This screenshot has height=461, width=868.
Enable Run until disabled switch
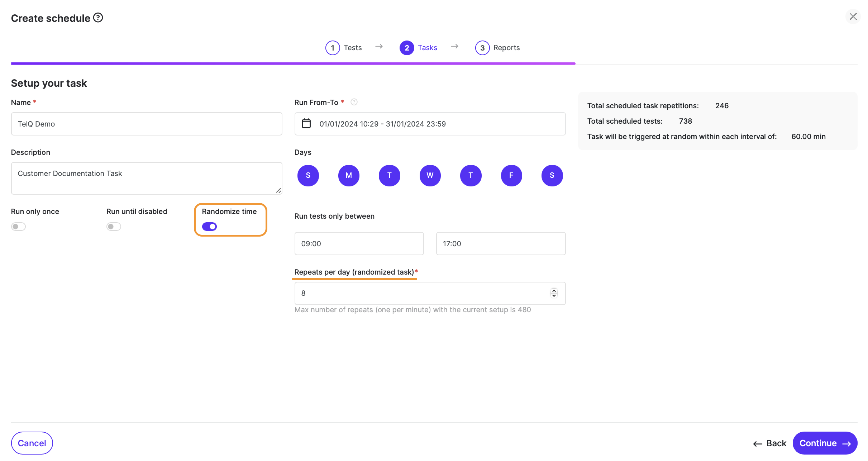[114, 227]
